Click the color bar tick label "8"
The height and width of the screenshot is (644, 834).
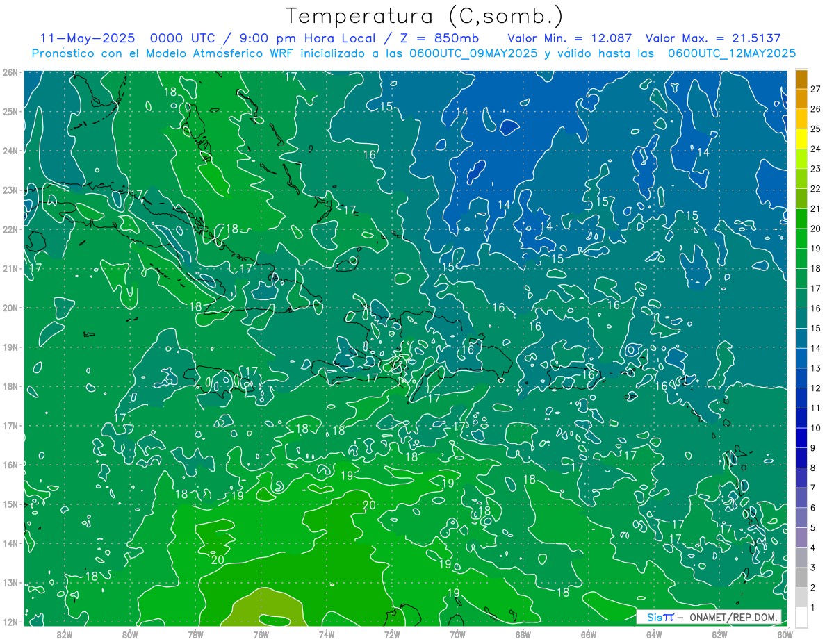click(814, 468)
